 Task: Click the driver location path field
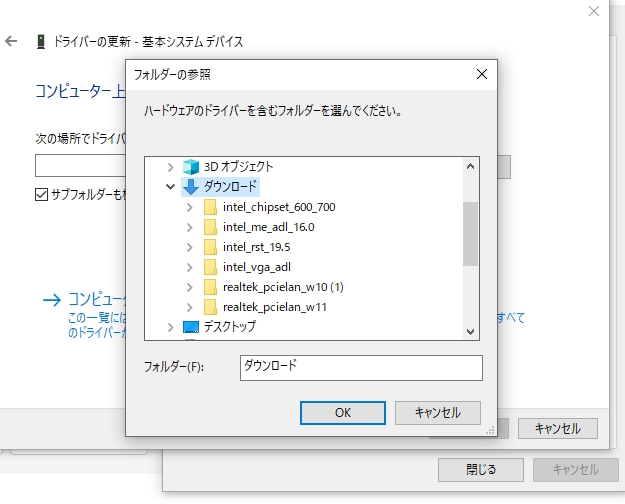(x=81, y=165)
